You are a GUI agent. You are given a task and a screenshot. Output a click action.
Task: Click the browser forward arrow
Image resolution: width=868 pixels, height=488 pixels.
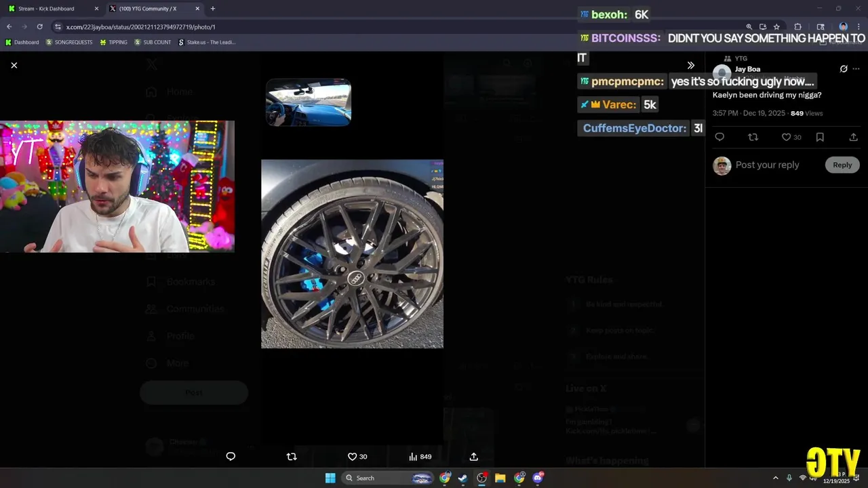coord(24,26)
